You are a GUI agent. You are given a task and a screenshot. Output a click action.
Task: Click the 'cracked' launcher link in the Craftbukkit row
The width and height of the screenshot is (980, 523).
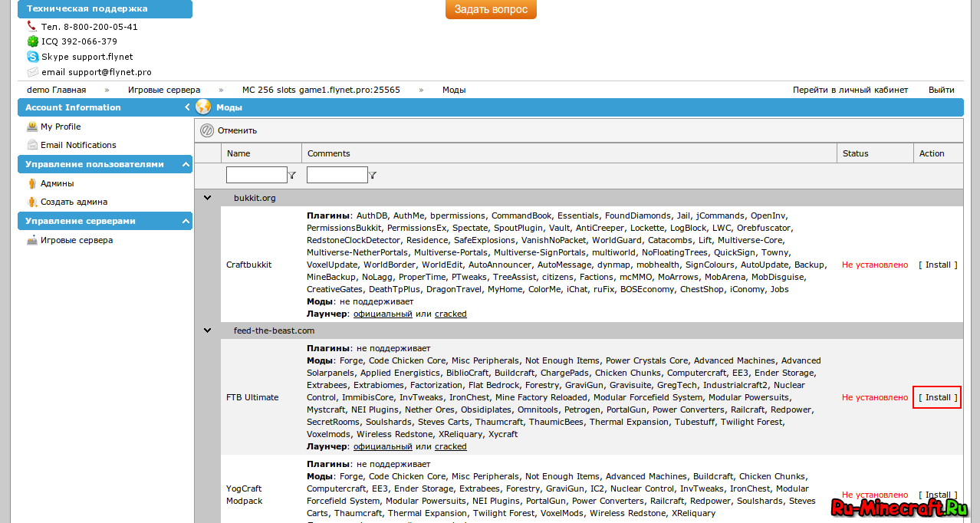(x=450, y=314)
